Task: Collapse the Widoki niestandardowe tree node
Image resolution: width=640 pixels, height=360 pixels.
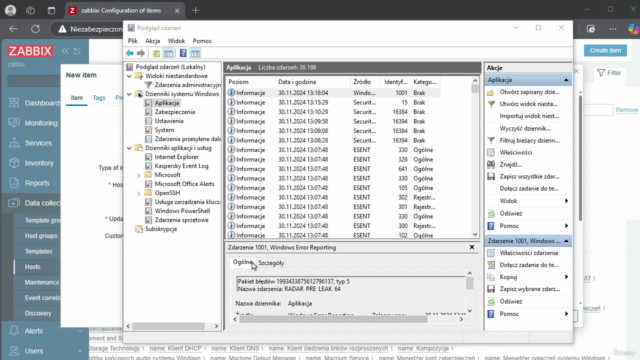Action: [129, 76]
